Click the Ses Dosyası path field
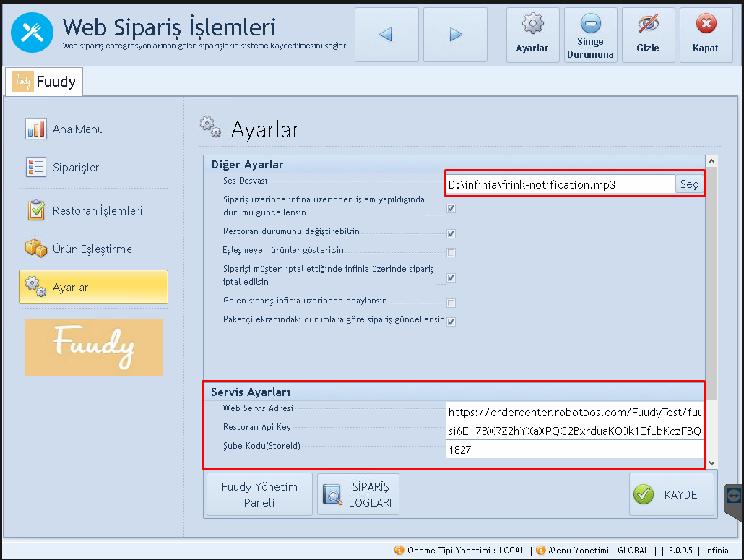Image resolution: width=744 pixels, height=560 pixels. (561, 184)
